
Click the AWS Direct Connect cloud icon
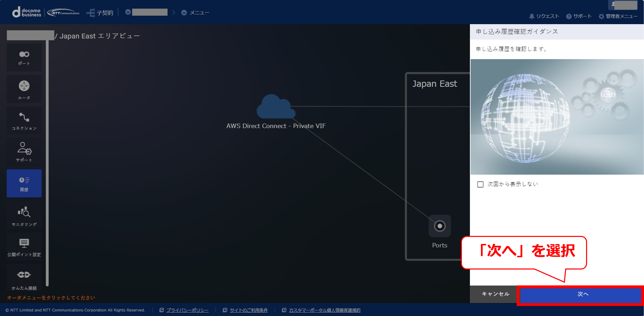click(276, 106)
